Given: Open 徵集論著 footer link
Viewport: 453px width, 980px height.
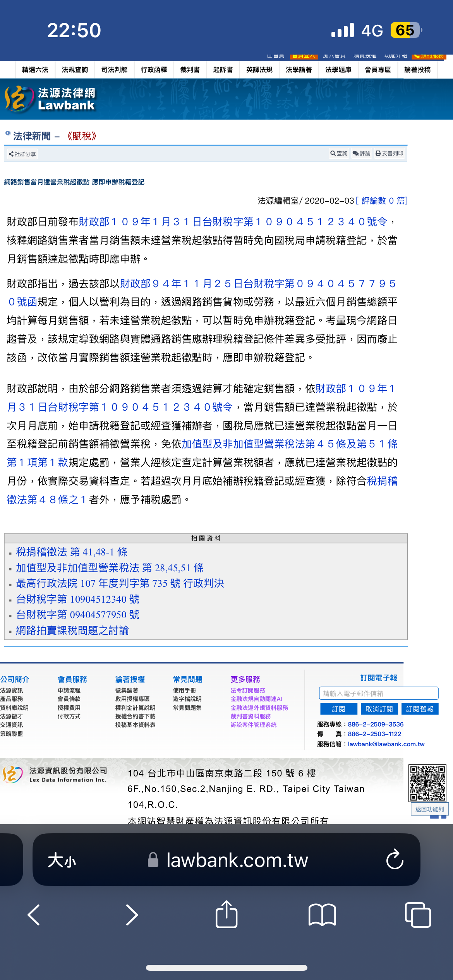Looking at the screenshot, I should pyautogui.click(x=127, y=690).
